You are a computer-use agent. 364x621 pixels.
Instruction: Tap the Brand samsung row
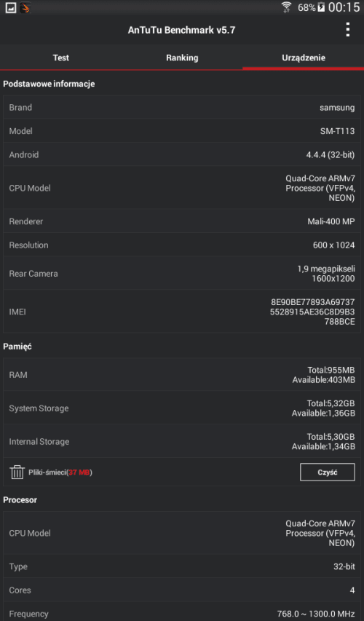tap(182, 107)
